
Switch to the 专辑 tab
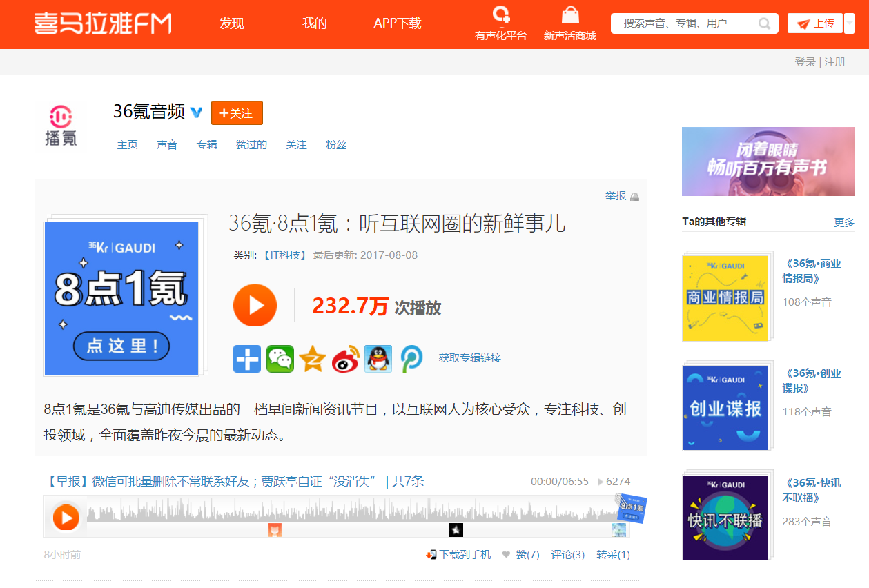coord(207,145)
